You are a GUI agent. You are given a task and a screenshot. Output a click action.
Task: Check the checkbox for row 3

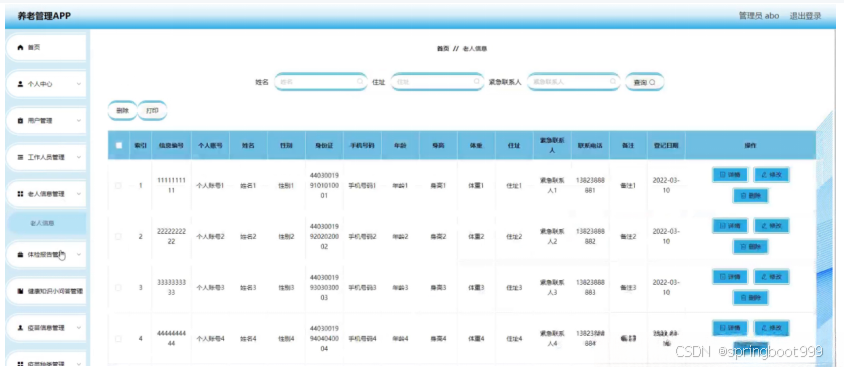coord(118,288)
